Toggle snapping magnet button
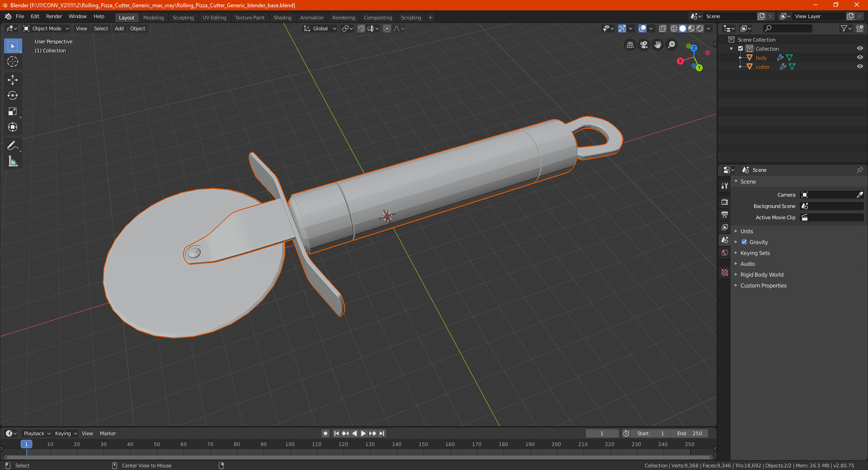The height and width of the screenshot is (470, 868). pyautogui.click(x=361, y=28)
